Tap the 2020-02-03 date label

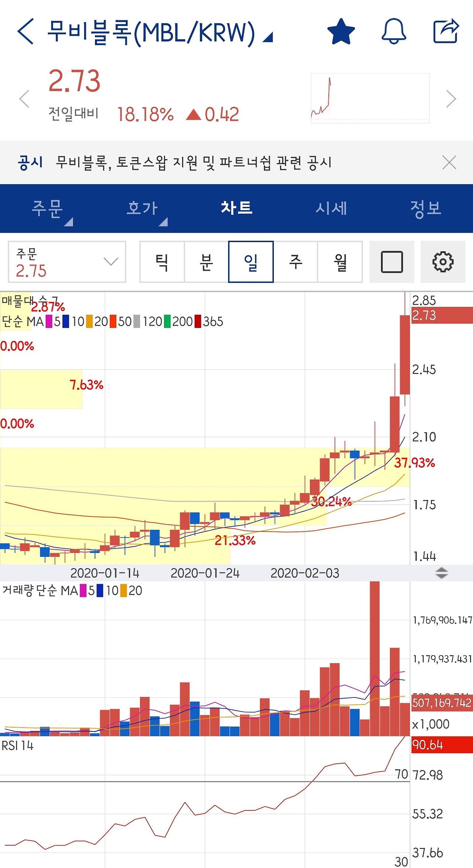click(305, 573)
